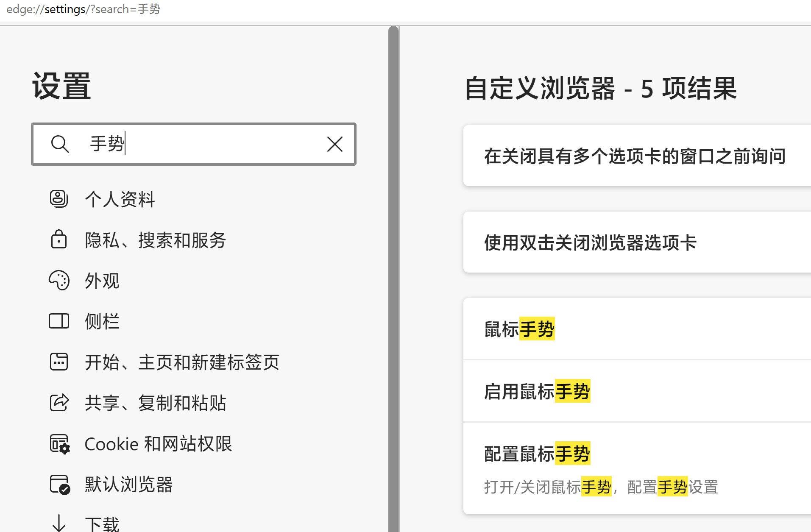
Task: Click 打开/关闭鼠标手势 description text
Action: (601, 487)
